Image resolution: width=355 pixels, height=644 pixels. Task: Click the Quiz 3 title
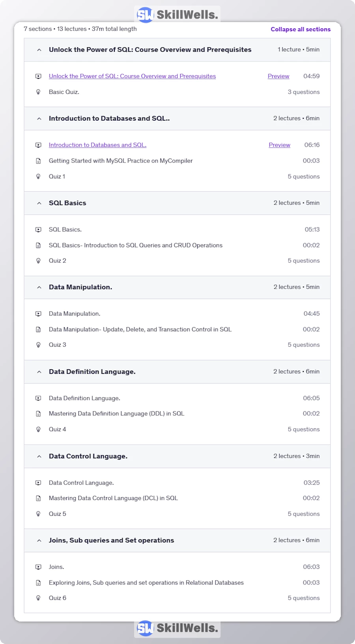(x=58, y=345)
